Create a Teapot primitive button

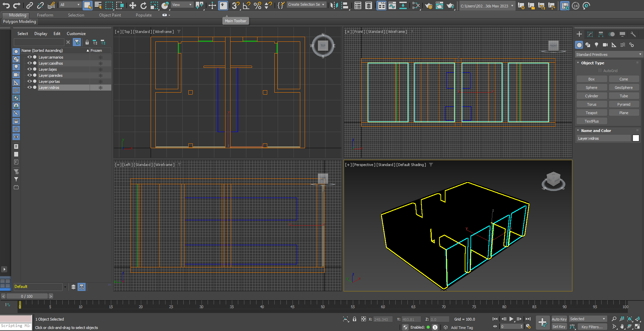[591, 113]
